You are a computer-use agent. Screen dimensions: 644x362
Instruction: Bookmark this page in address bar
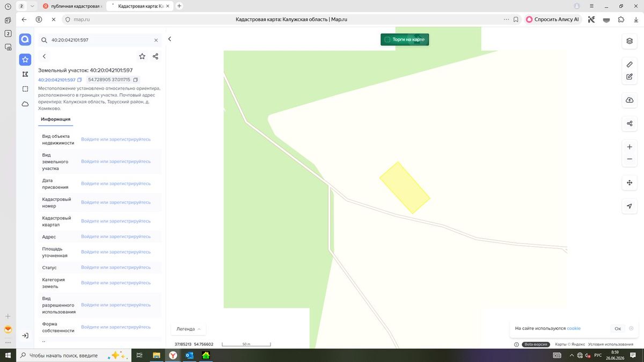[516, 19]
